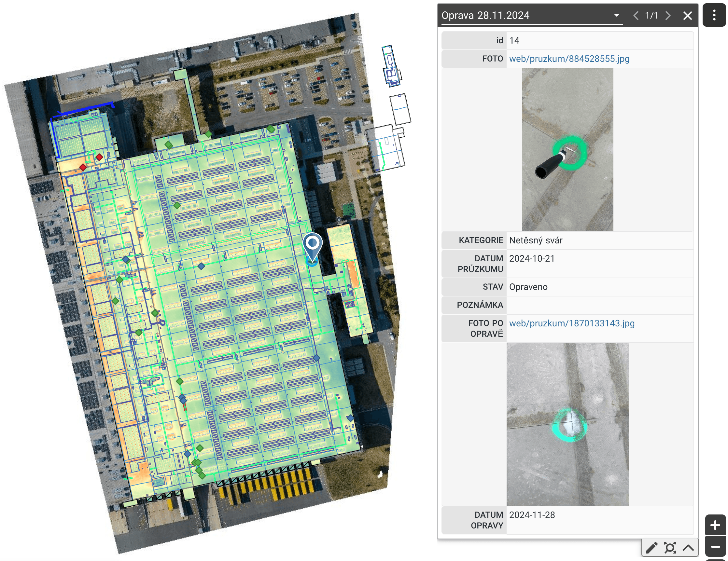Go to next feature record arrow
This screenshot has width=728, height=561.
tap(668, 16)
